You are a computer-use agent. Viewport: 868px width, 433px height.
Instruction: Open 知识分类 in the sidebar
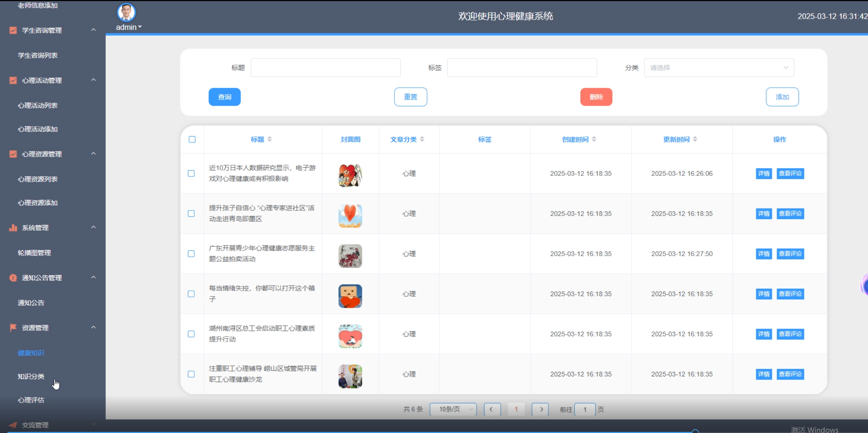coord(31,376)
